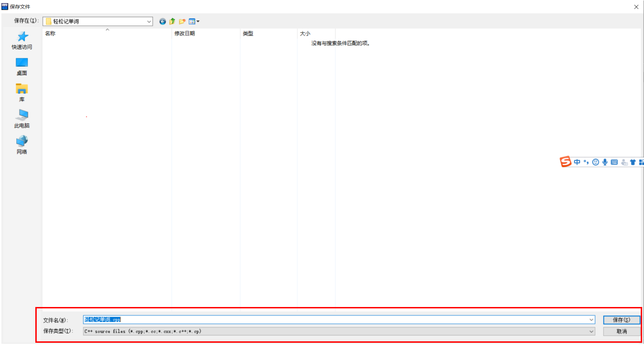This screenshot has height=346, width=644.
Task: Go up one folder level
Action: tap(172, 21)
